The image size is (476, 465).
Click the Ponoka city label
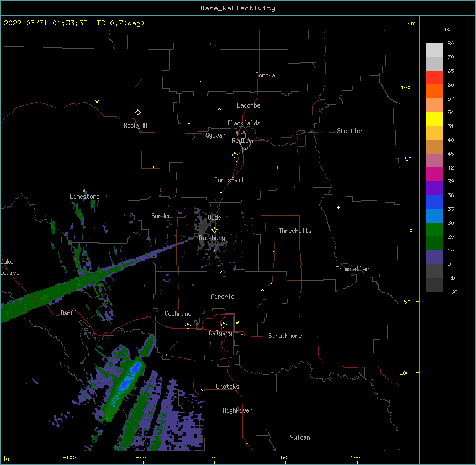click(x=265, y=75)
